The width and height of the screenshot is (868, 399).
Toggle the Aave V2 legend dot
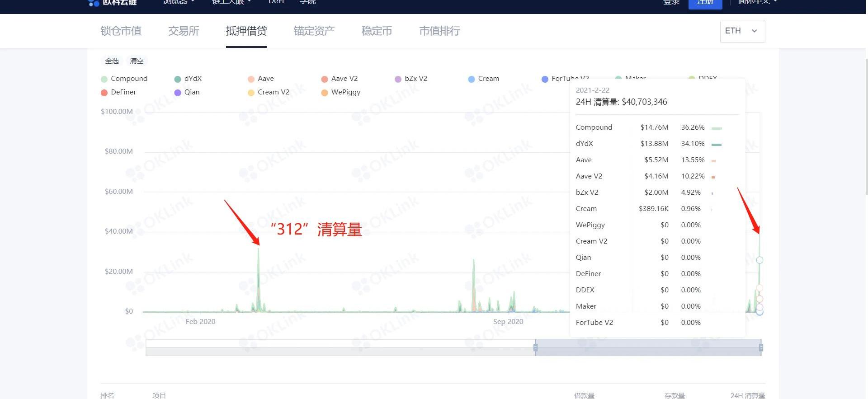point(325,79)
